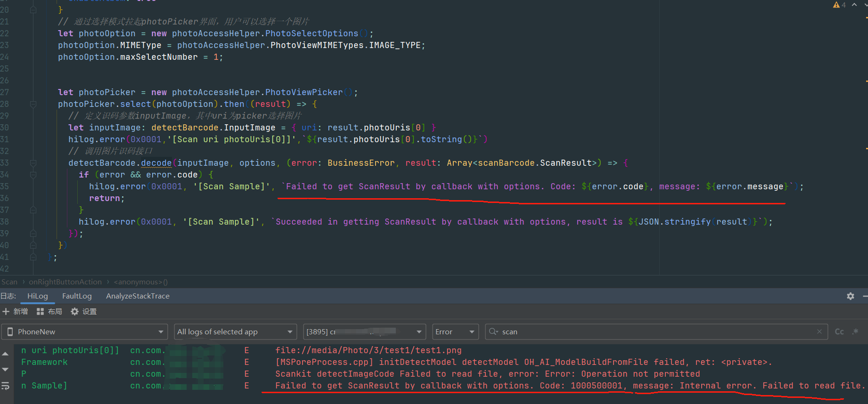Toggle regex search option
The image size is (868, 404).
(856, 331)
